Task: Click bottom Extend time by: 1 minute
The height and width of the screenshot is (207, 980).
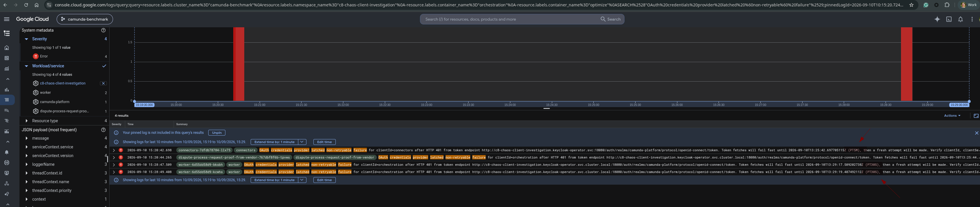Action: click(x=274, y=180)
